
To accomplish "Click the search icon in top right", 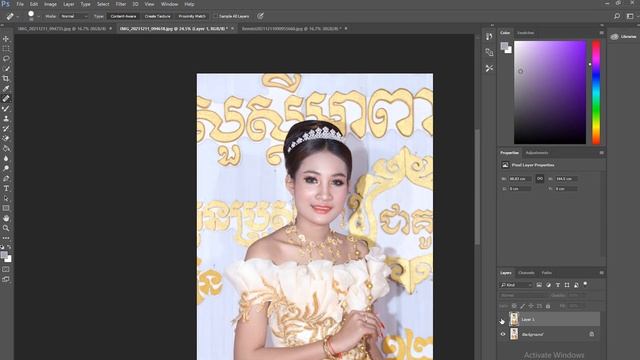I will point(617,16).
